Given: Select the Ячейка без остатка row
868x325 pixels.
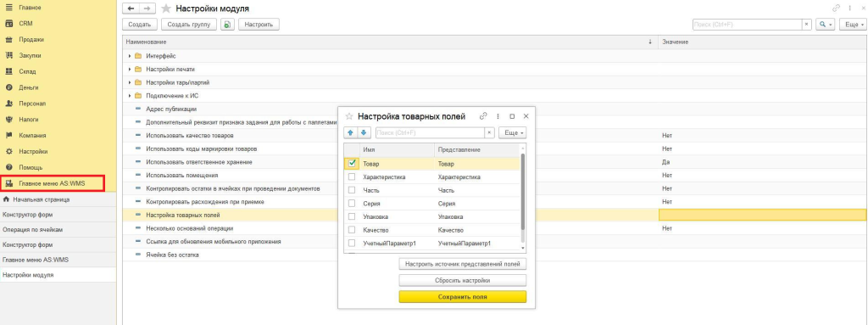Looking at the screenshot, I should coord(494,255).
